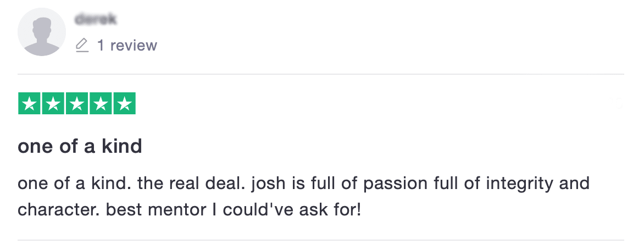Click the pencil icon beside review count

pos(82,45)
